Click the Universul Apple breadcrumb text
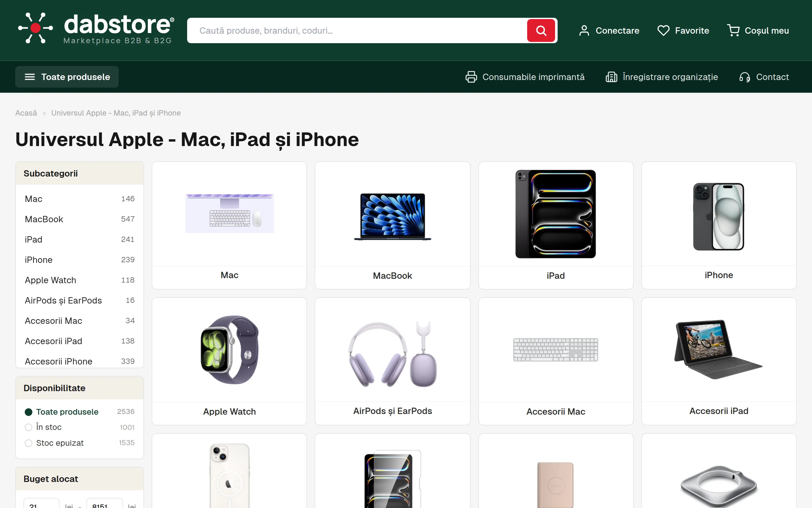The image size is (812, 508). pos(116,113)
